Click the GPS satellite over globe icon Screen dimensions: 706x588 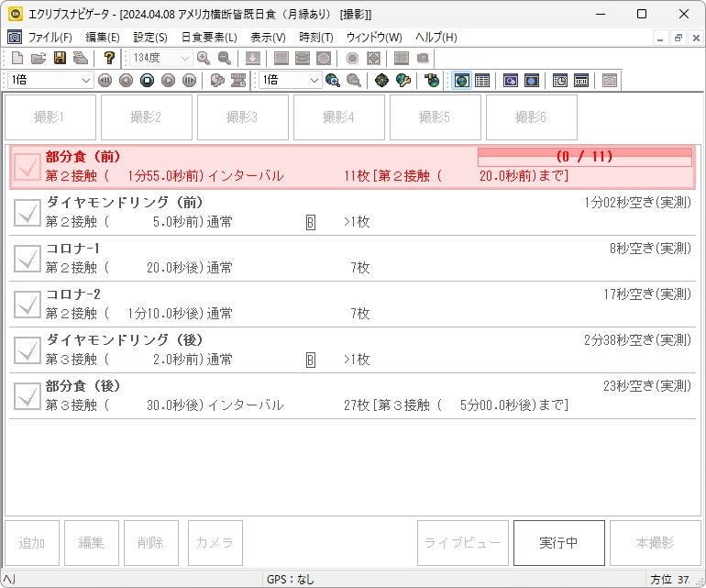pyautogui.click(x=431, y=81)
